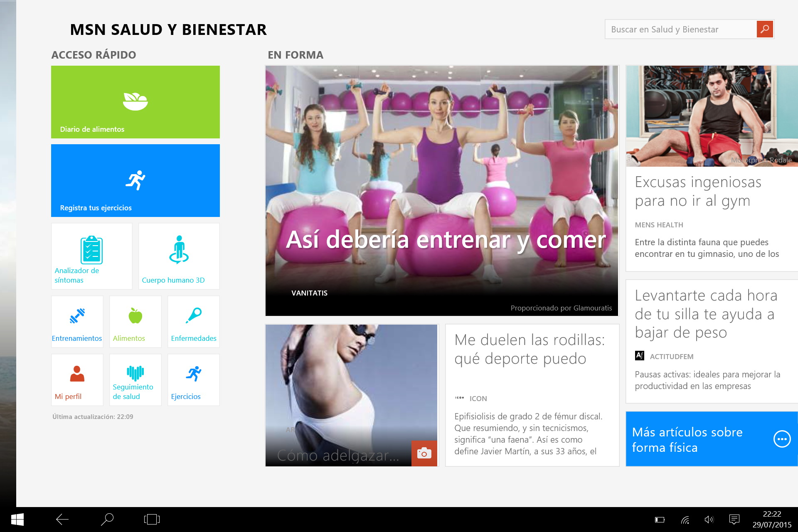This screenshot has height=532, width=798.
Task: Open Más artículos sobre forma física
Action: [712, 439]
